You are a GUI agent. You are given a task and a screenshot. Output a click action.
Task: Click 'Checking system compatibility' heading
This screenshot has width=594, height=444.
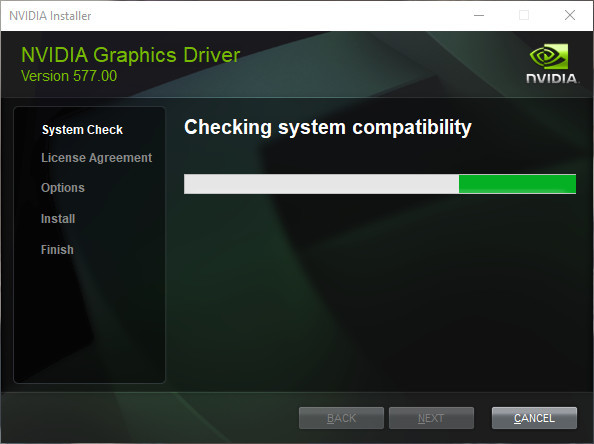(x=328, y=127)
